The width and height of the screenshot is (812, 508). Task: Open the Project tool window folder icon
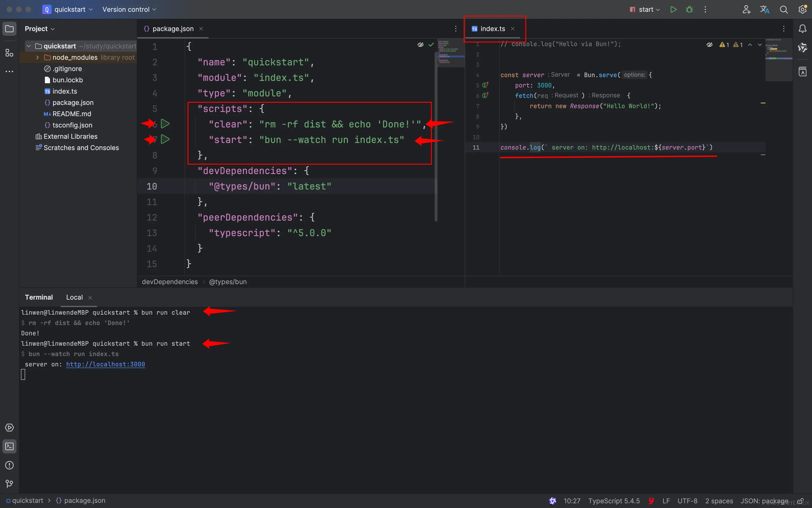point(9,28)
